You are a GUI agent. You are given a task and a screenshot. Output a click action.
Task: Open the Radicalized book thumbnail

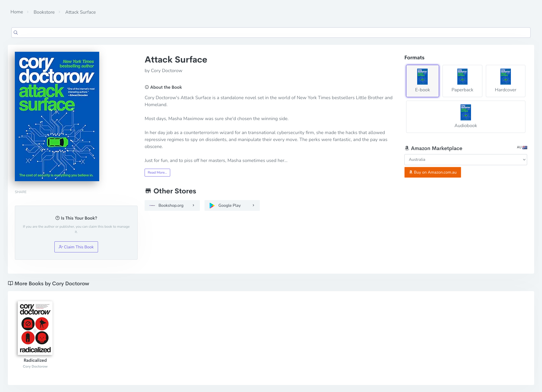coord(35,328)
